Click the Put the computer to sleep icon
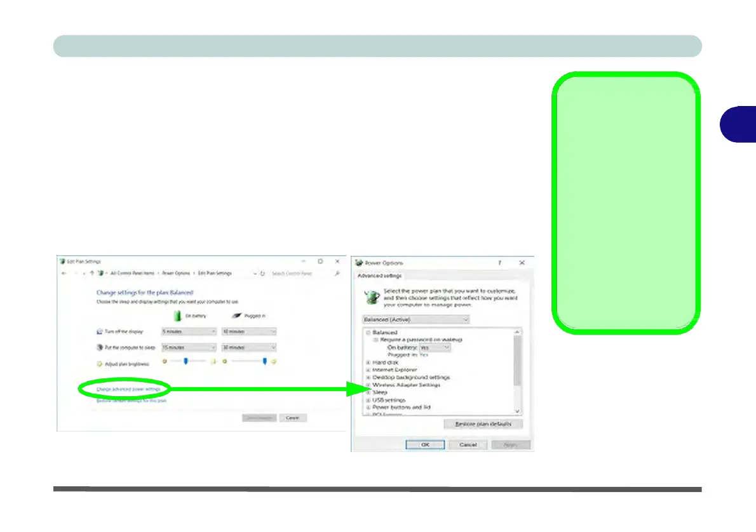Image resolution: width=756 pixels, height=532 pixels. coord(99,347)
